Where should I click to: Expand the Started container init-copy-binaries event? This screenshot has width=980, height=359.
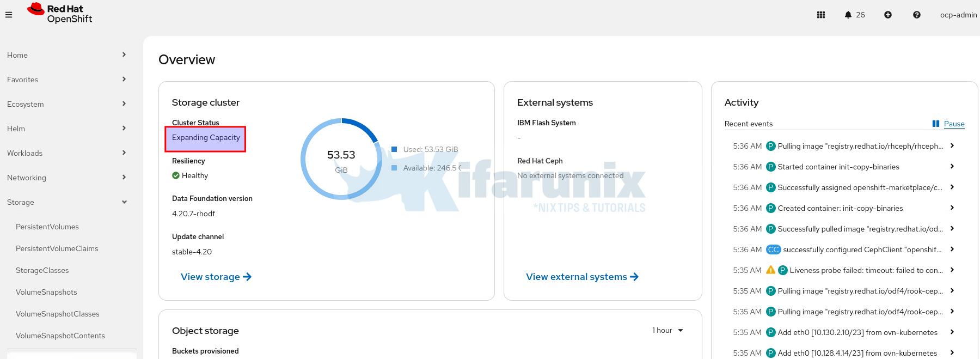point(952,167)
